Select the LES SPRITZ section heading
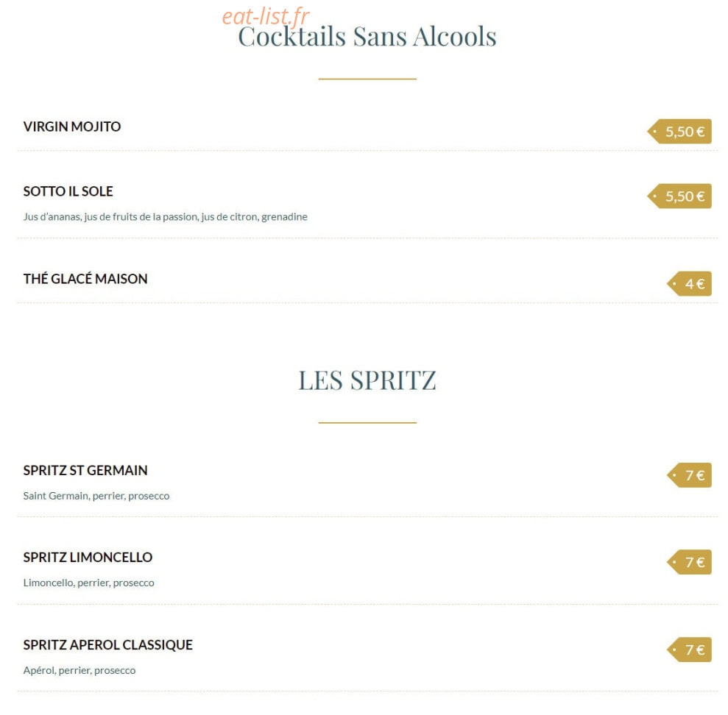This screenshot has width=728, height=715. [x=367, y=380]
